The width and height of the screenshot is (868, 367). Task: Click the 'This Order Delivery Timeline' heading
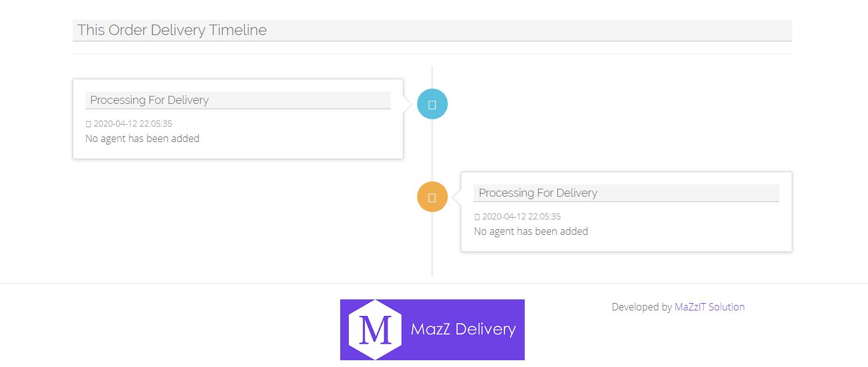click(172, 30)
